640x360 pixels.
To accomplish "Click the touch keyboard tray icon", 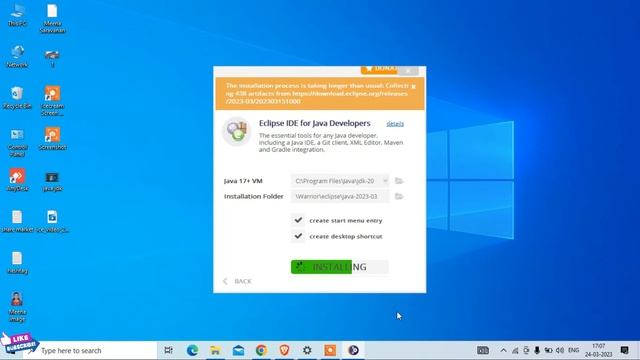I will click(483, 351).
